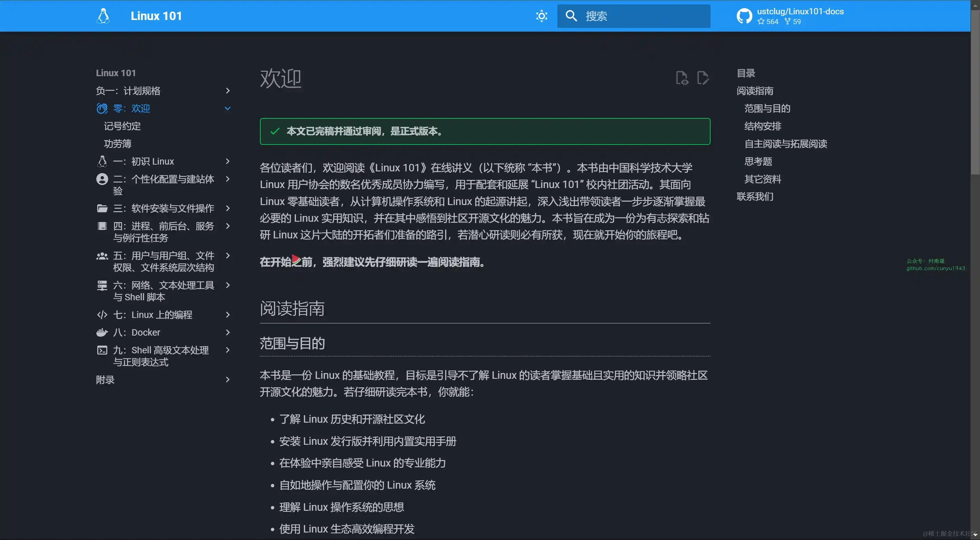This screenshot has width=980, height=540.
Task: Click the code brackets icon beside 七：Linux 上的编程
Action: pos(102,315)
